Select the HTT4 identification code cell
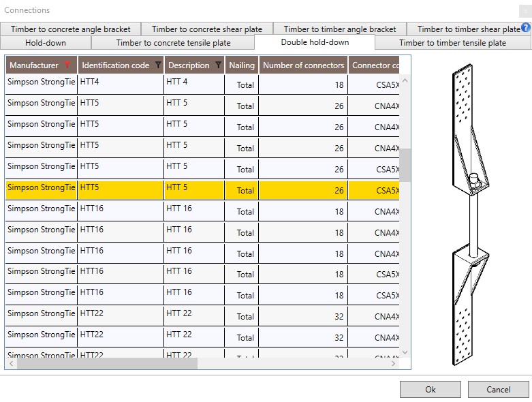Screen dimensions: 532x402 121,84
